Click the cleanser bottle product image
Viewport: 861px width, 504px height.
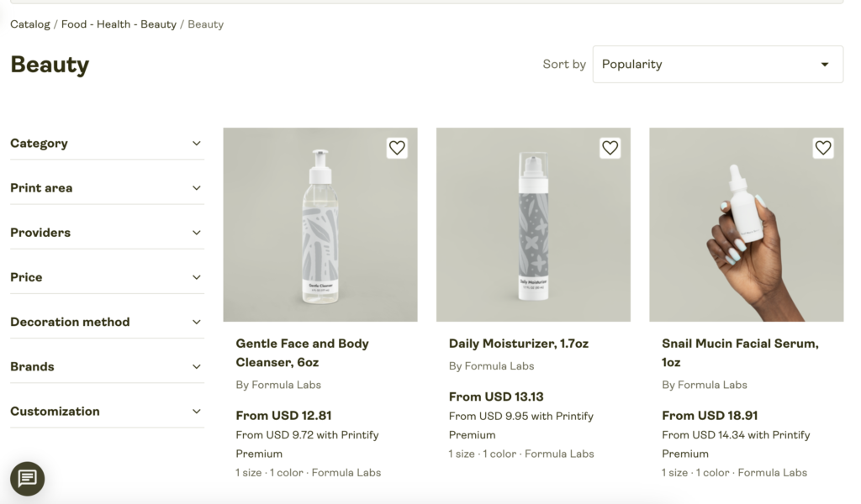click(320, 225)
